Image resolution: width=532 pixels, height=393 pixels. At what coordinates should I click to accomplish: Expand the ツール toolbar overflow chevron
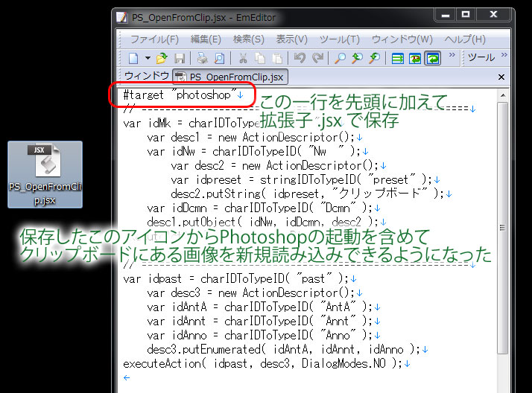[x=504, y=54]
